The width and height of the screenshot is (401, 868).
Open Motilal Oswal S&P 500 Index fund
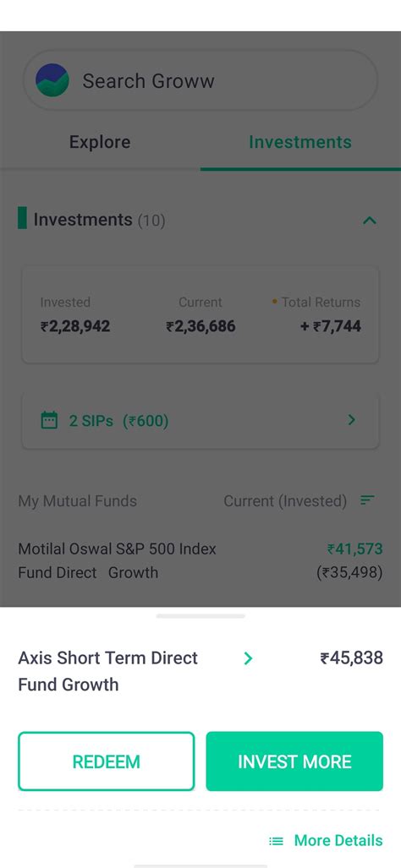click(200, 560)
